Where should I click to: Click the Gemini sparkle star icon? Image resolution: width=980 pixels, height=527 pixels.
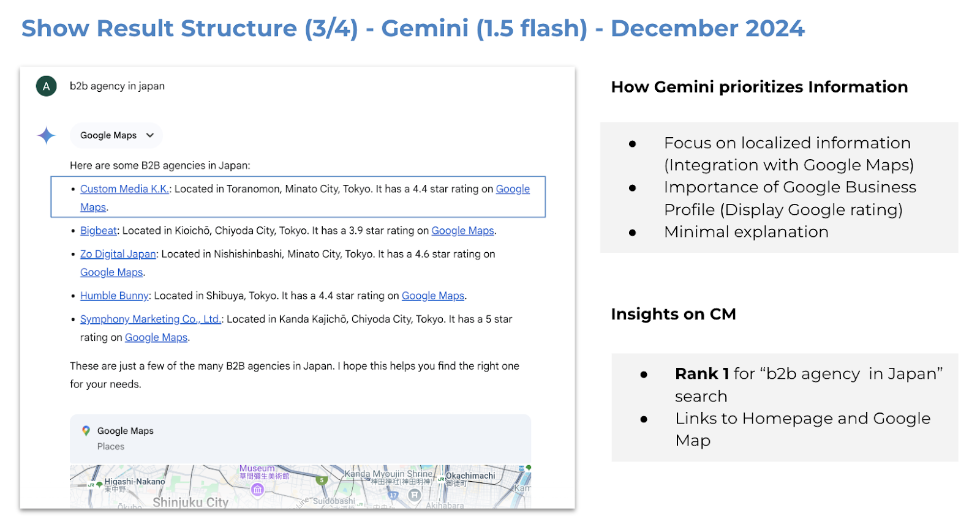pyautogui.click(x=47, y=135)
